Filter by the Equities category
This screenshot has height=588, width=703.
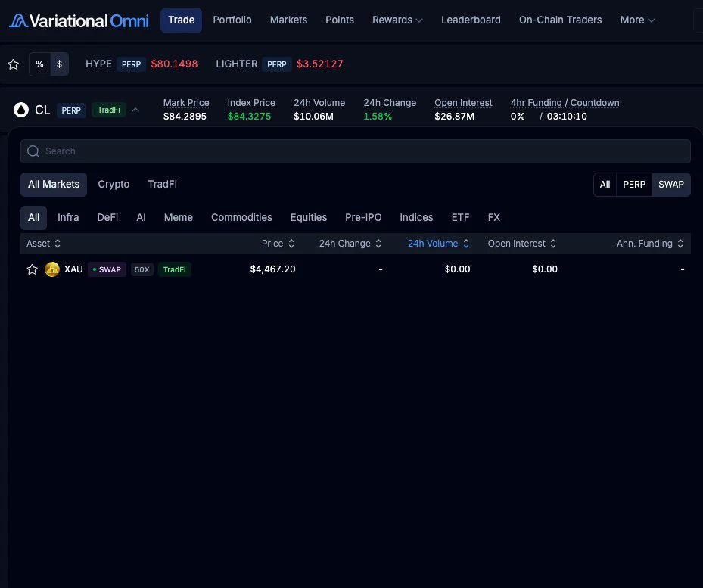point(309,217)
